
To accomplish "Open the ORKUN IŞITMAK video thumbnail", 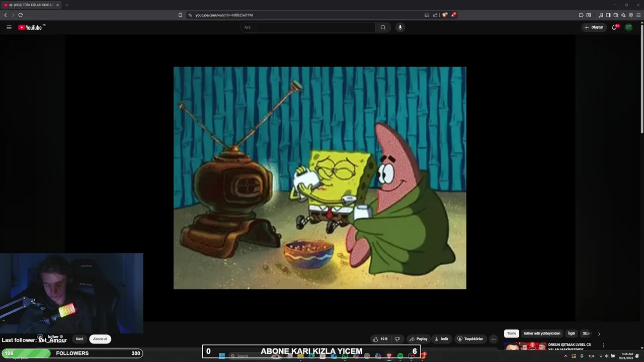I will pyautogui.click(x=525, y=346).
